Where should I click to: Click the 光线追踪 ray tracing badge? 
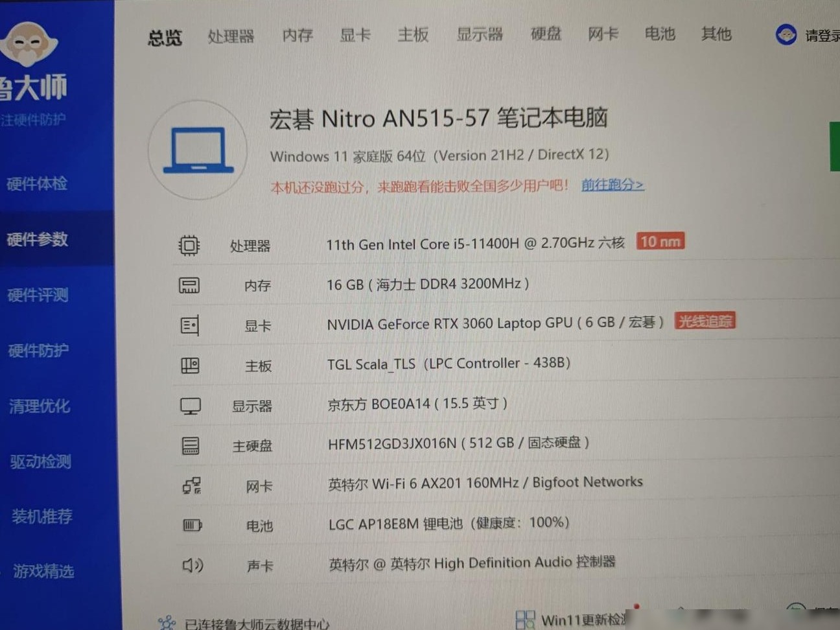coord(705,321)
